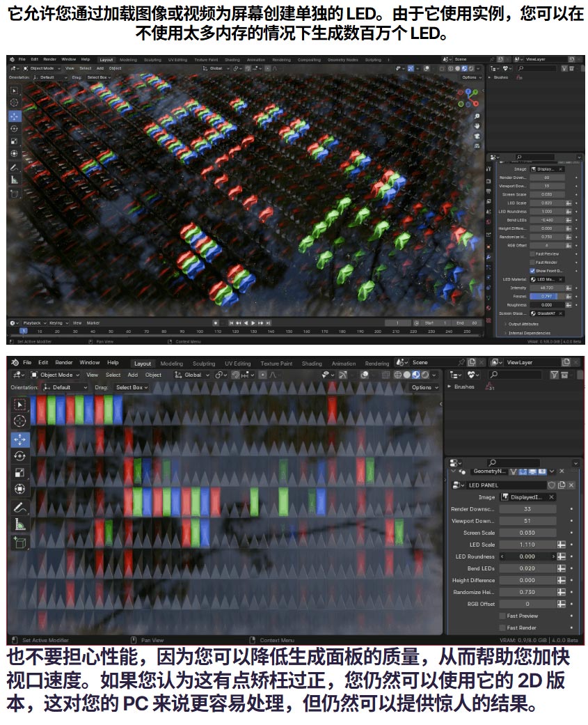Viewport: 588px width, 725px height.
Task: Expand the Internal Dependencies section
Action: point(528,333)
